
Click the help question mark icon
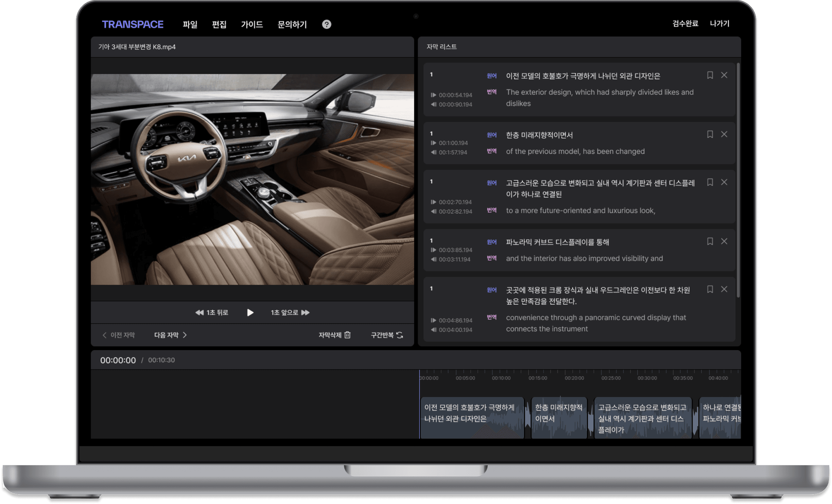coord(326,24)
